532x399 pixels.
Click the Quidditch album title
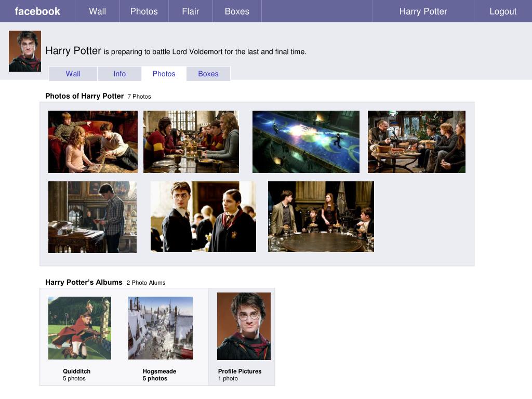(x=77, y=371)
